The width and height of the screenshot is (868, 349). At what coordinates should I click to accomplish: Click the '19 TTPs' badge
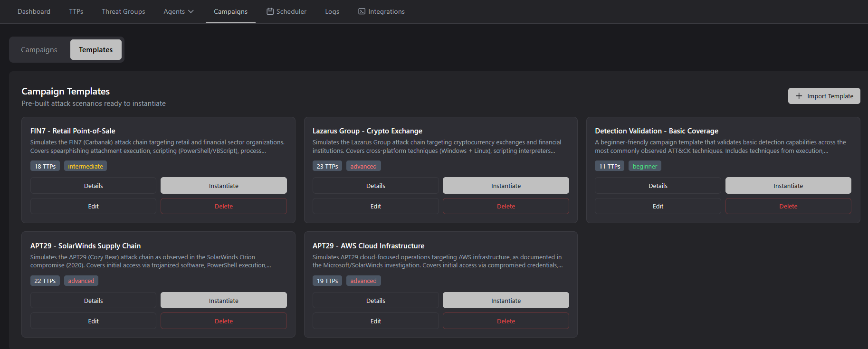tap(327, 281)
